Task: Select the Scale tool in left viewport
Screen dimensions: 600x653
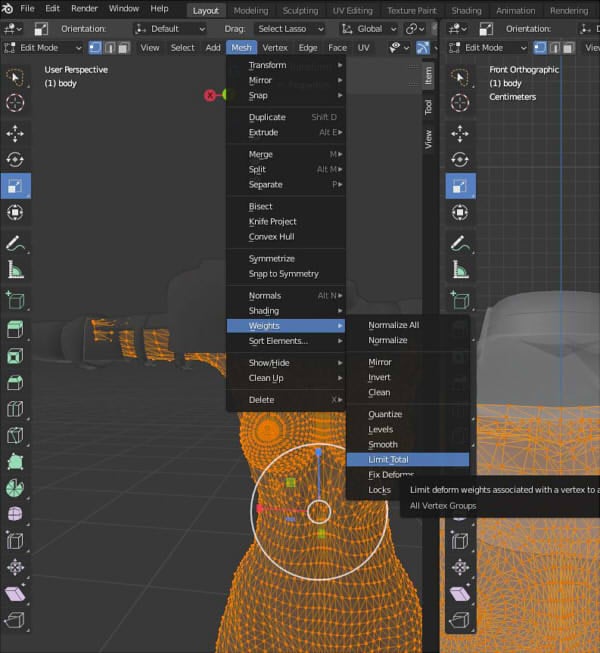Action: coord(15,186)
